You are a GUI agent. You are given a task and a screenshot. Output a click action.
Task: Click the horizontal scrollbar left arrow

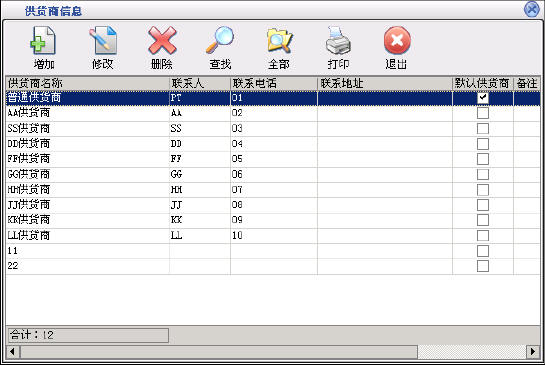(x=13, y=352)
